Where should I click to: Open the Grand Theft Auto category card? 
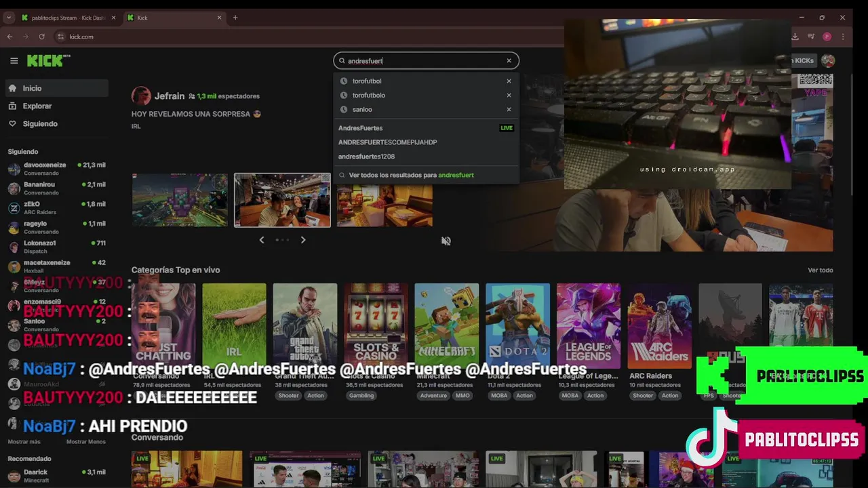pyautogui.click(x=305, y=325)
